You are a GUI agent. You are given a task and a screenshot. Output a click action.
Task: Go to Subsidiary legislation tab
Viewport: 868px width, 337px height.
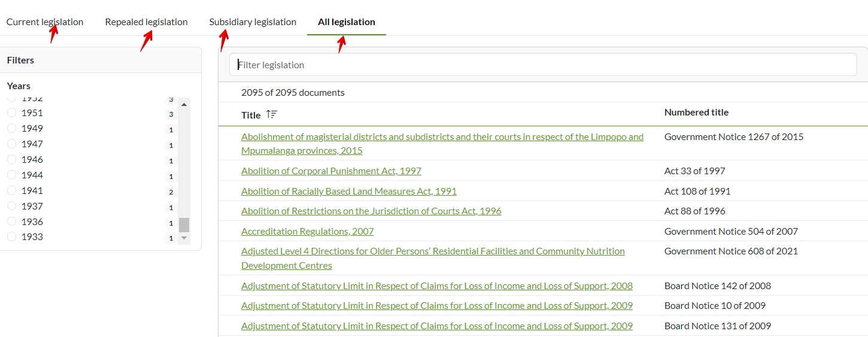pyautogui.click(x=253, y=22)
